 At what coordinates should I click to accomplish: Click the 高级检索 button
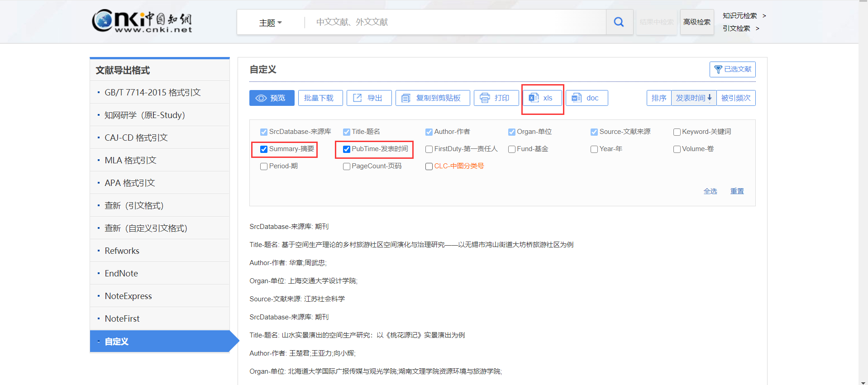[x=697, y=22]
